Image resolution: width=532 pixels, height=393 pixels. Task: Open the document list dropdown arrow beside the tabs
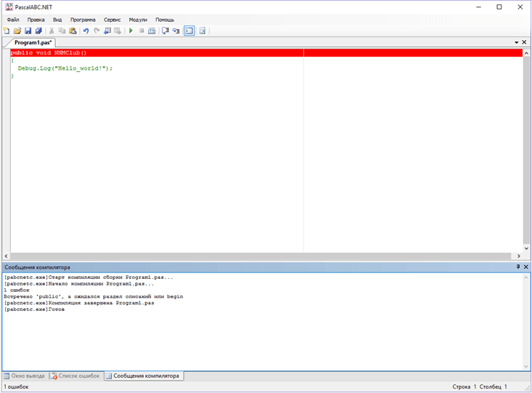[516, 43]
